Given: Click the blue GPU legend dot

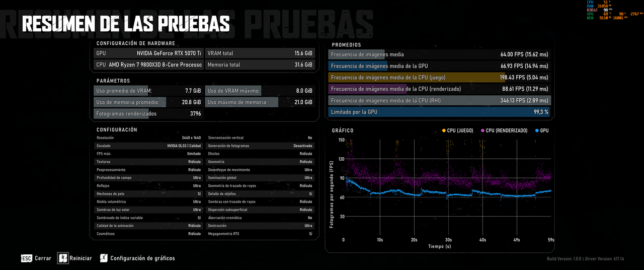Looking at the screenshot, I should point(537,130).
